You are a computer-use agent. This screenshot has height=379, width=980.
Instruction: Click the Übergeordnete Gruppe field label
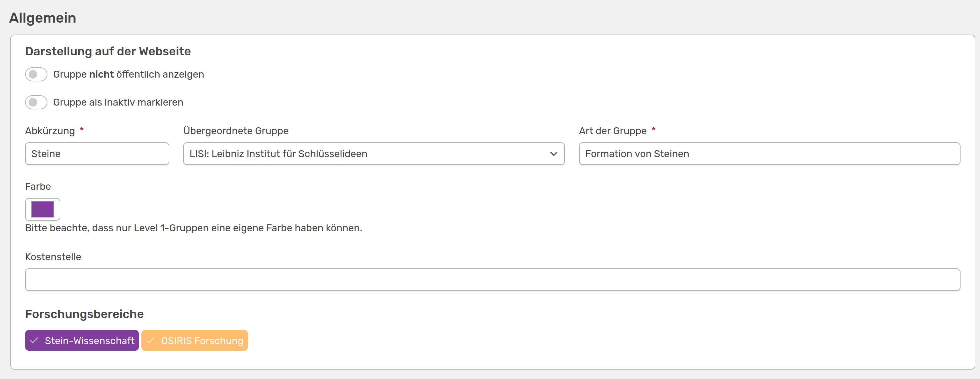[x=235, y=131]
